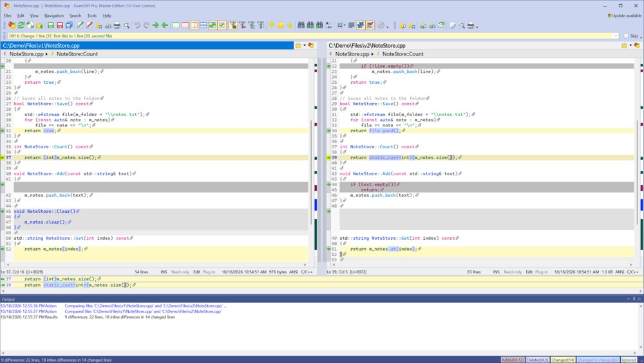Click the apple icon beside v1 file path

311,46
